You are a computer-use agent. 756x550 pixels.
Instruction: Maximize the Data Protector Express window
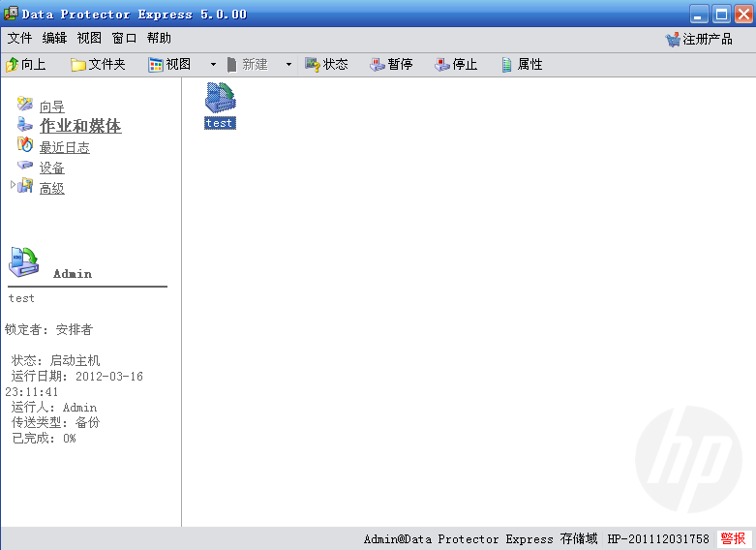coord(721,14)
